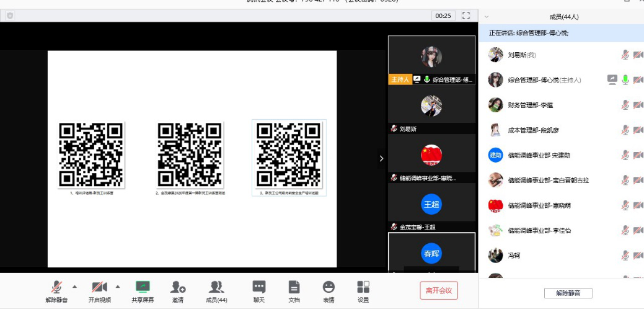Click the screen share icon on host tile

[417, 79]
